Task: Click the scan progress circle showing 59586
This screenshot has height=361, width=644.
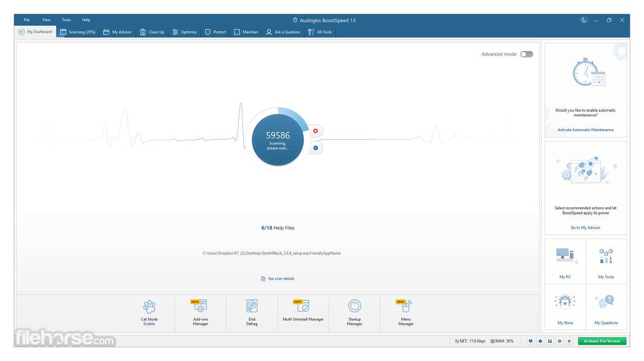Action: [277, 139]
